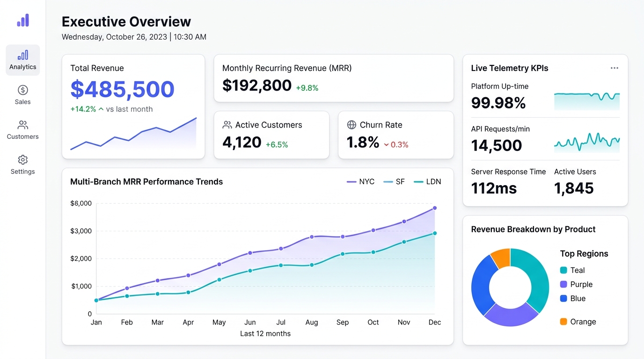Open the Analytics sidebar section
This screenshot has height=359, width=644.
(x=23, y=60)
